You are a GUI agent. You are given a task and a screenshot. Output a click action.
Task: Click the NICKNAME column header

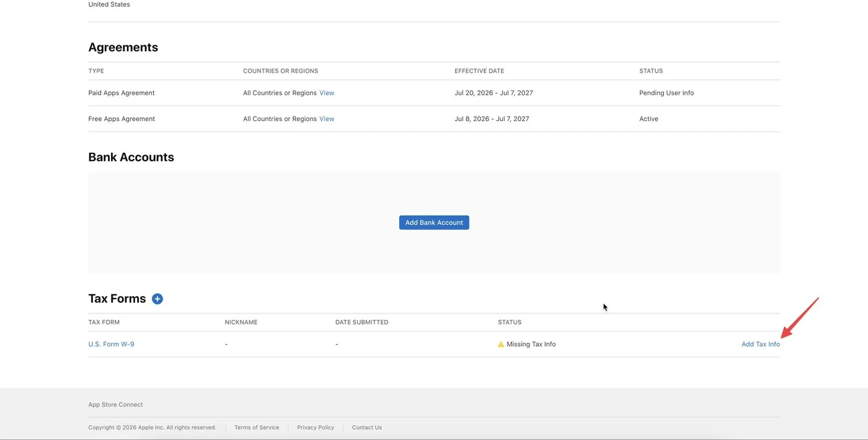[x=241, y=322]
